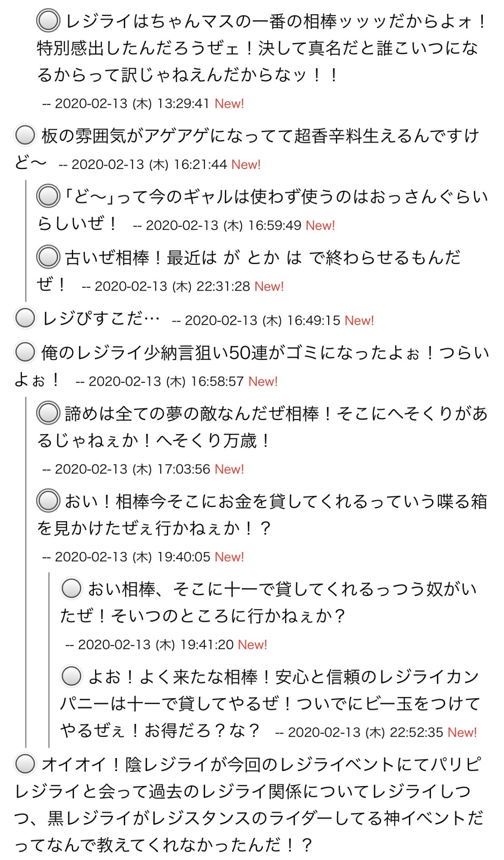Choose radio button for 俺のレジライ少納言狙い50連 comment

coord(25,352)
